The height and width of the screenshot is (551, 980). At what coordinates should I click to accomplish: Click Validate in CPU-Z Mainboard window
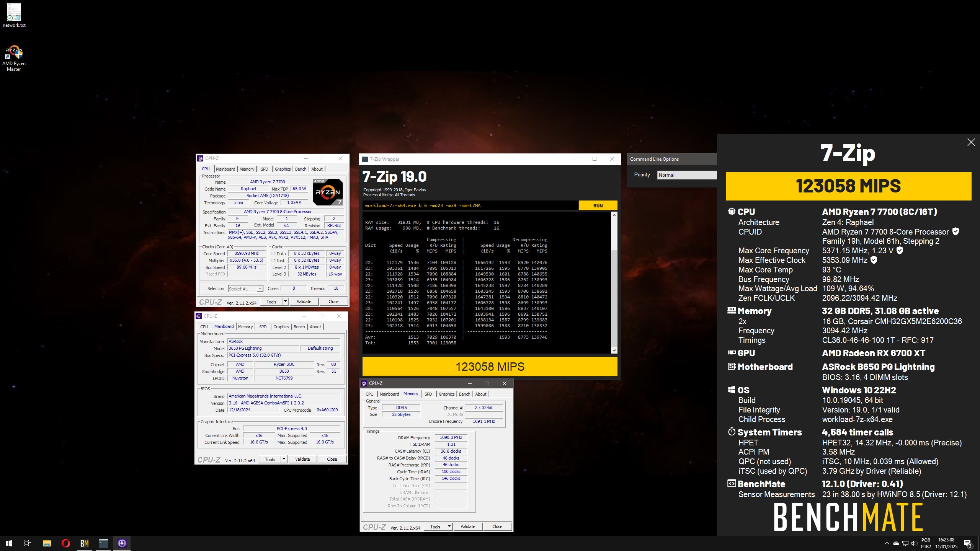(302, 459)
